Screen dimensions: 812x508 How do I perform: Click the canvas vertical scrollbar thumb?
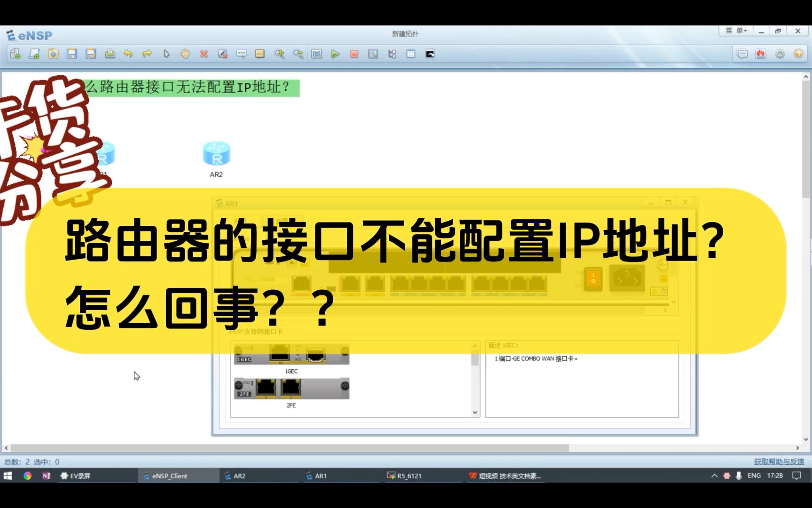click(806, 139)
